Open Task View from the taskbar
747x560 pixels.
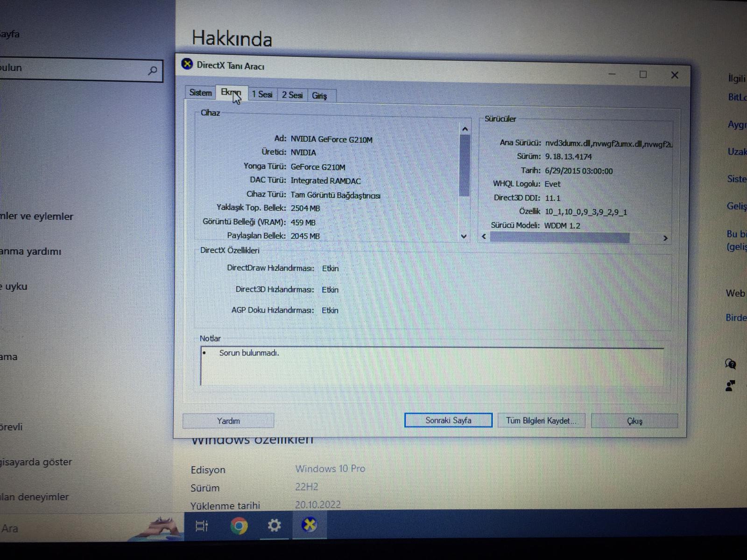pos(202,526)
